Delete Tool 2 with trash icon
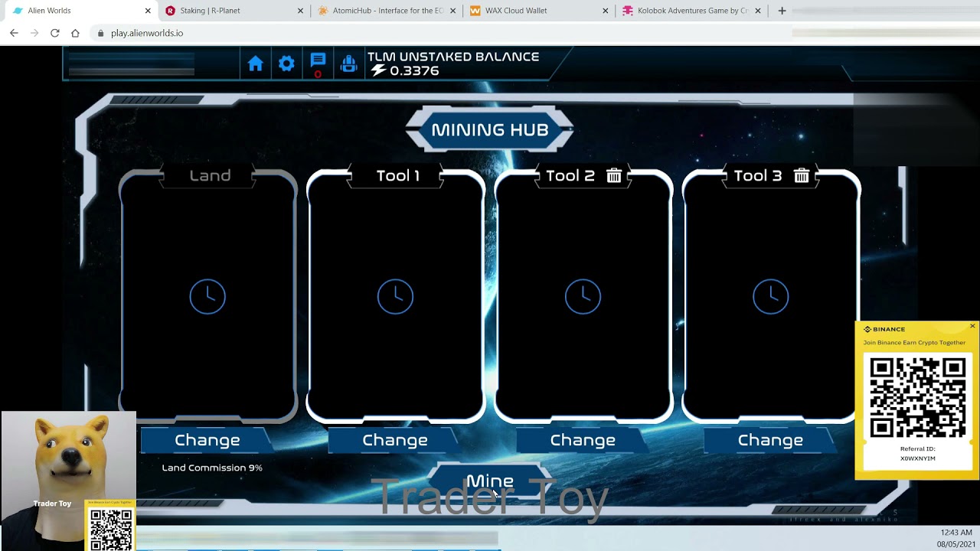The width and height of the screenshot is (980, 551). tap(614, 176)
